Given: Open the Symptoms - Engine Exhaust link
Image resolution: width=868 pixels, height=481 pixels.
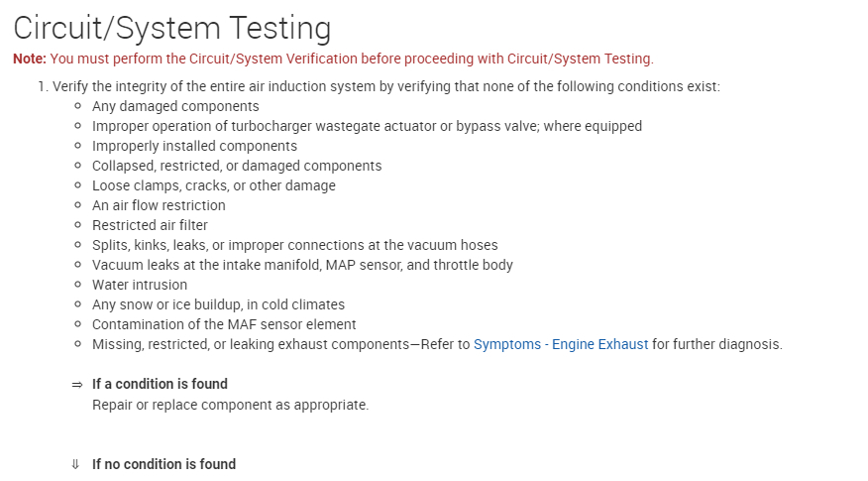Looking at the screenshot, I should coord(561,344).
